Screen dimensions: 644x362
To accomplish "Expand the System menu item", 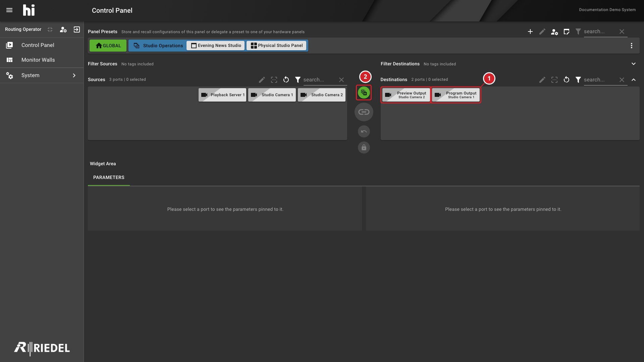I will pyautogui.click(x=42, y=75).
